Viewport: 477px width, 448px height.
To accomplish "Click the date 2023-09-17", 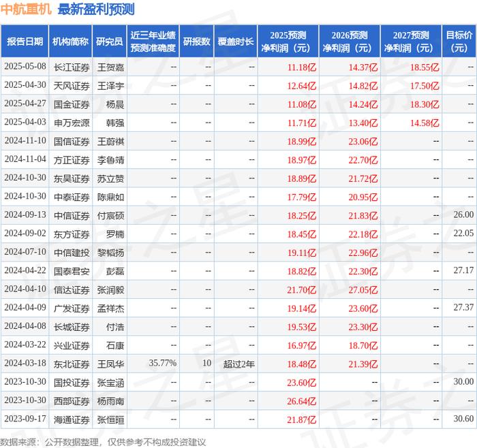I will point(25,419).
